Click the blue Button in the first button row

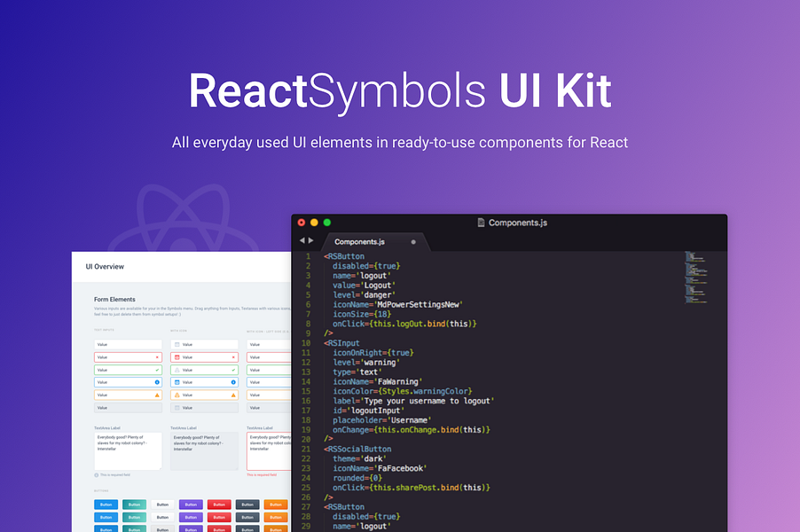click(x=106, y=505)
